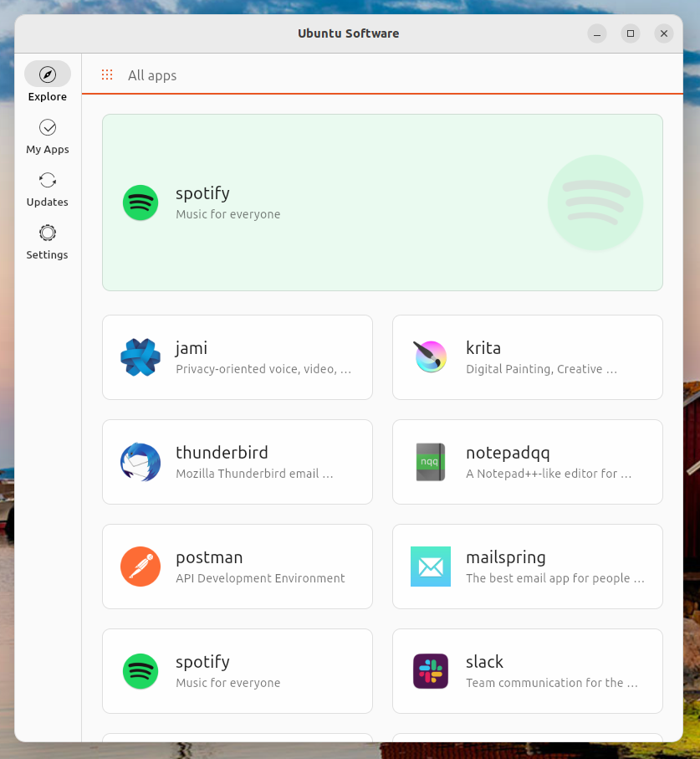The width and height of the screenshot is (700, 759).
Task: Click 'Team communication for the …' text
Action: click(x=552, y=683)
